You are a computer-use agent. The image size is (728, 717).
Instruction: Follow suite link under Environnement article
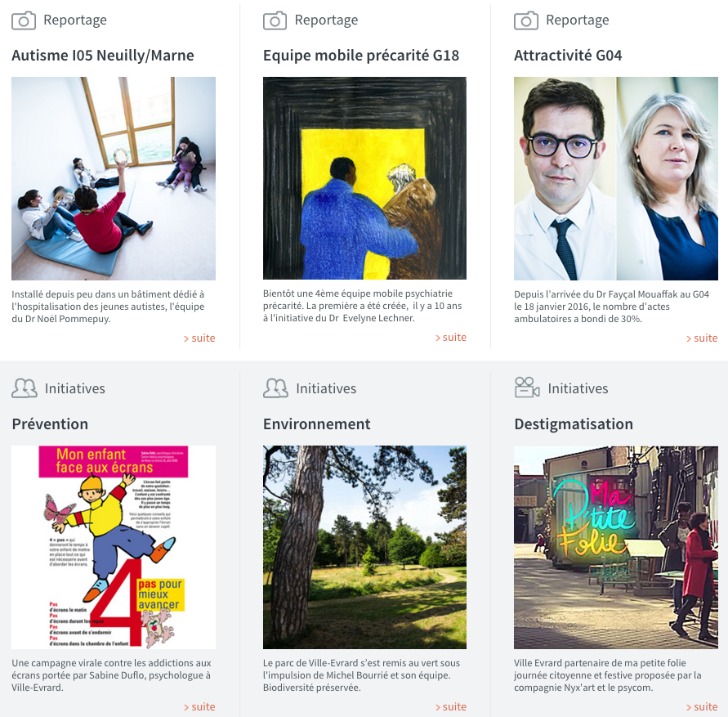pos(450,706)
